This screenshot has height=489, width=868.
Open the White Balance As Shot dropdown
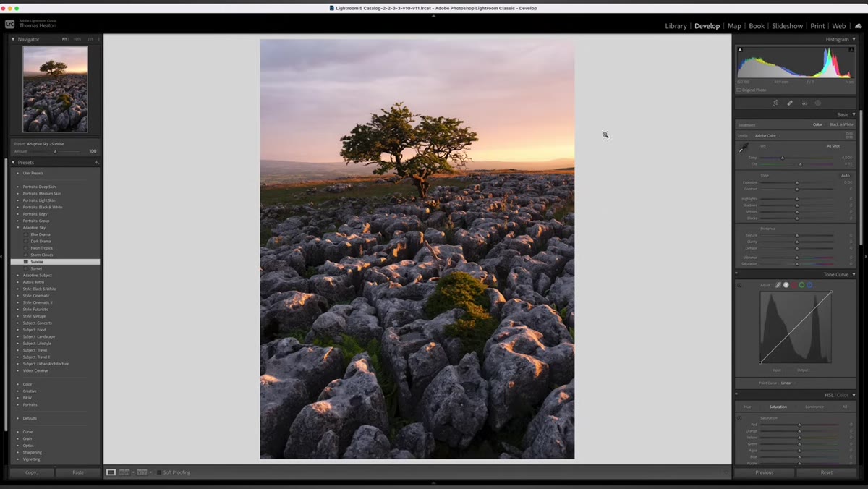coord(835,146)
